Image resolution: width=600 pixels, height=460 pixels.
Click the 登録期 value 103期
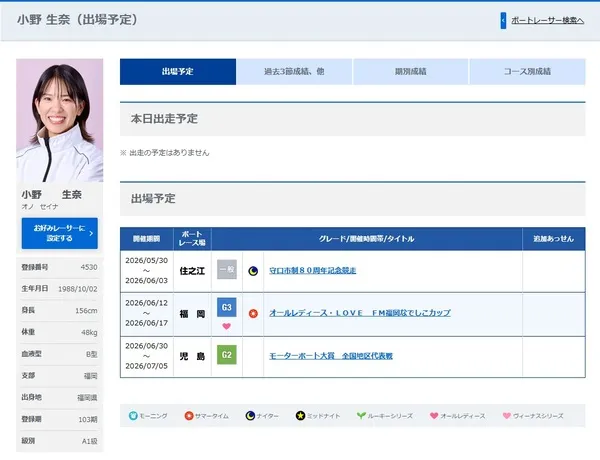(x=88, y=419)
